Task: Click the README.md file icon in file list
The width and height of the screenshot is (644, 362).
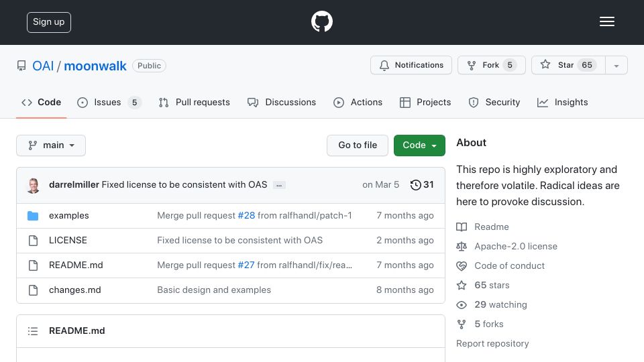Action: 34,265
